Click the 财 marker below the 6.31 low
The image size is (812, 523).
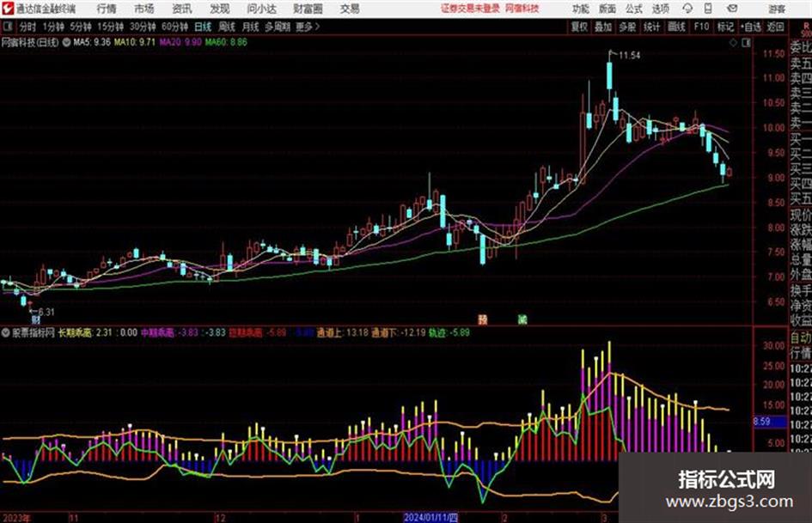[36, 320]
